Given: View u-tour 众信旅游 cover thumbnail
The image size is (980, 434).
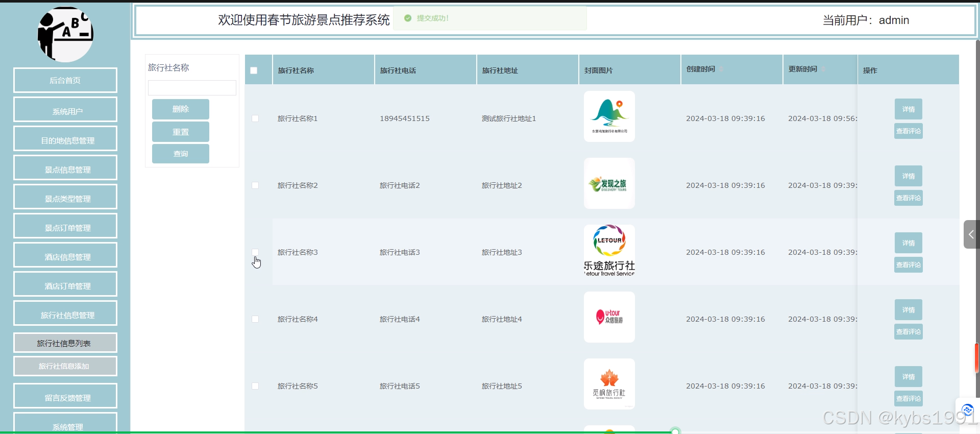Looking at the screenshot, I should click(609, 317).
